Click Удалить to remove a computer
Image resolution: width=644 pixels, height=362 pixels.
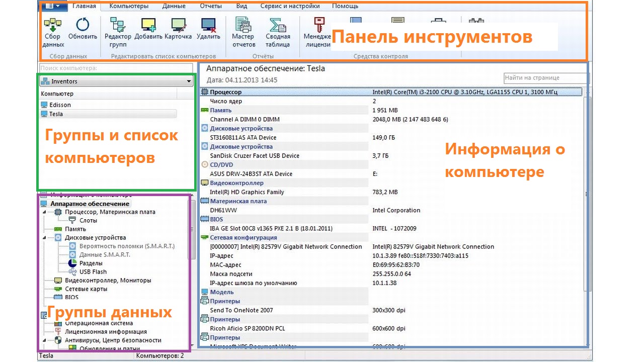208,25
